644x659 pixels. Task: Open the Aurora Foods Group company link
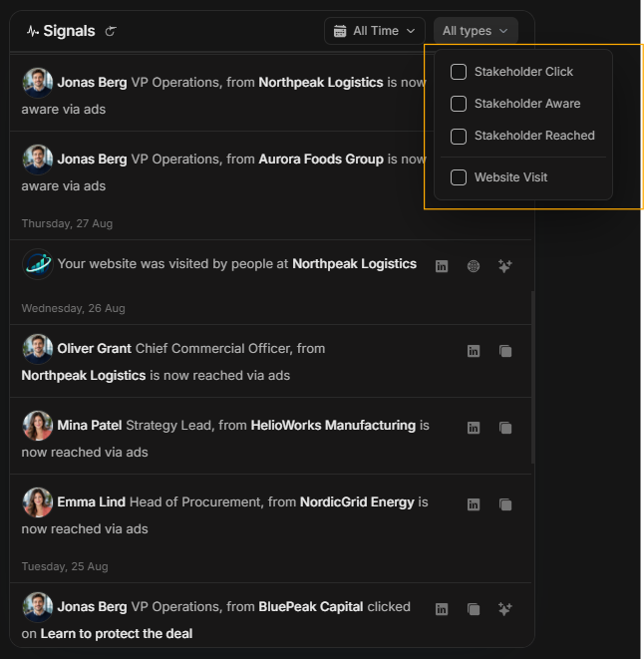pyautogui.click(x=321, y=160)
